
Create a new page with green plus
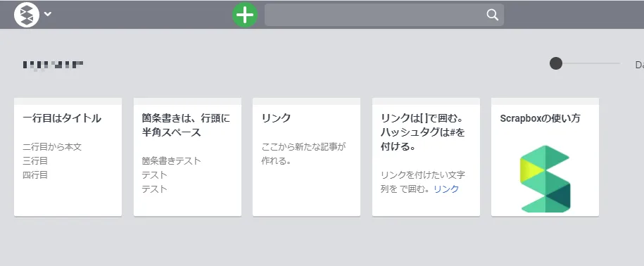pyautogui.click(x=245, y=15)
